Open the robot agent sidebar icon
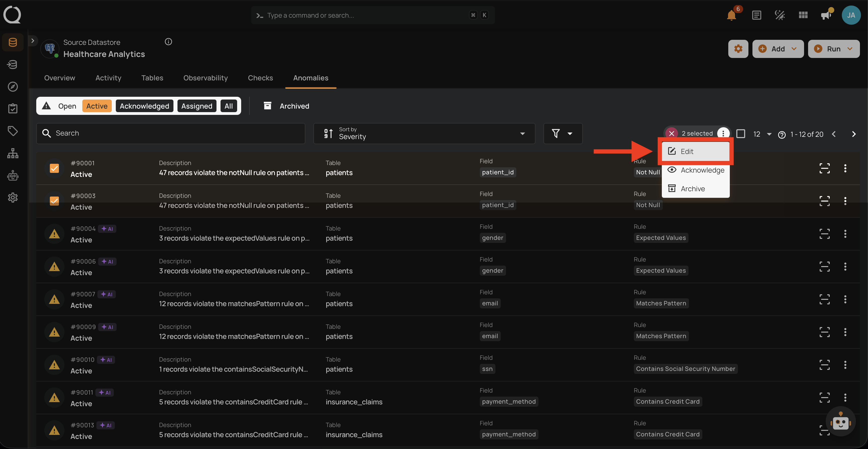This screenshot has width=868, height=449. coord(13,175)
